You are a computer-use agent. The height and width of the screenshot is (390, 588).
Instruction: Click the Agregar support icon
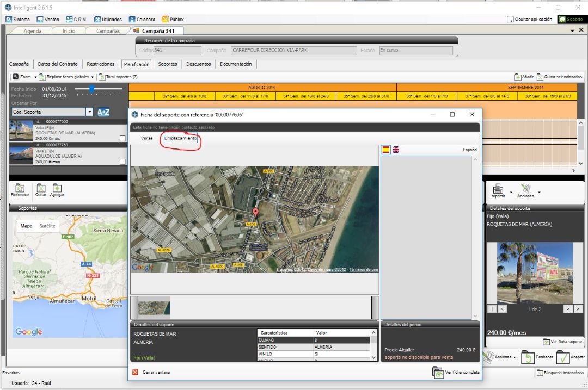[57, 189]
